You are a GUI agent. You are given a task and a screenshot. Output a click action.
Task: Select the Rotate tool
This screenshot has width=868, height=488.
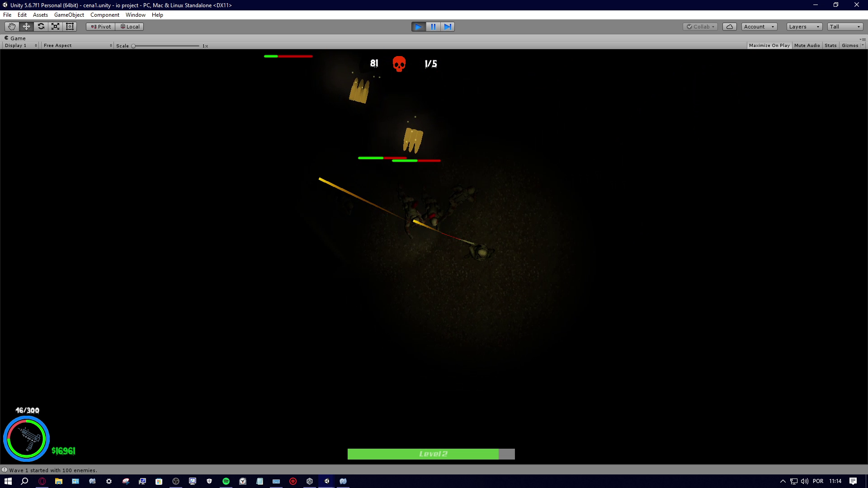pyautogui.click(x=41, y=27)
